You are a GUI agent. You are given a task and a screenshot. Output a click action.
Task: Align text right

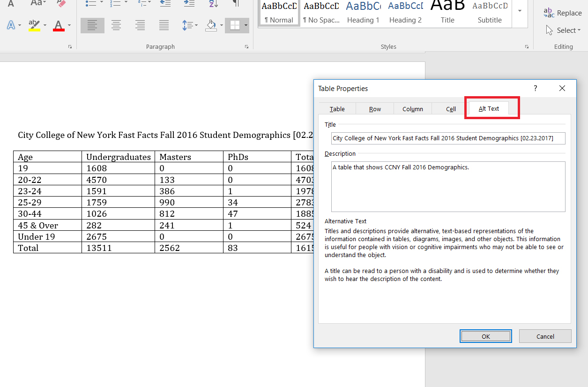point(140,25)
